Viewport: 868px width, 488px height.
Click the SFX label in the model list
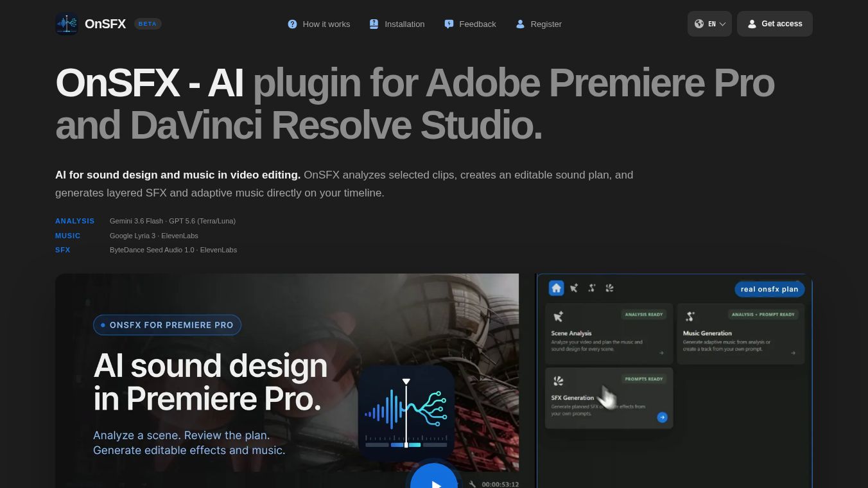(x=63, y=250)
